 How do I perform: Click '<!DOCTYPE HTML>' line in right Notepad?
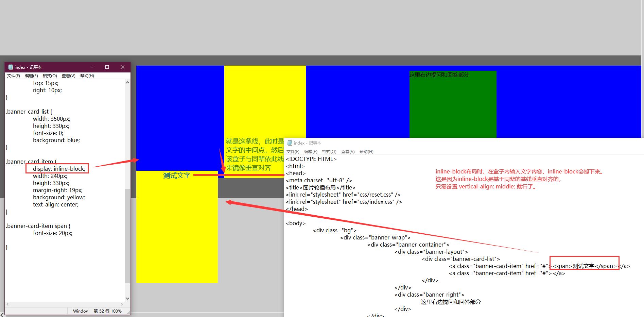[x=311, y=159]
